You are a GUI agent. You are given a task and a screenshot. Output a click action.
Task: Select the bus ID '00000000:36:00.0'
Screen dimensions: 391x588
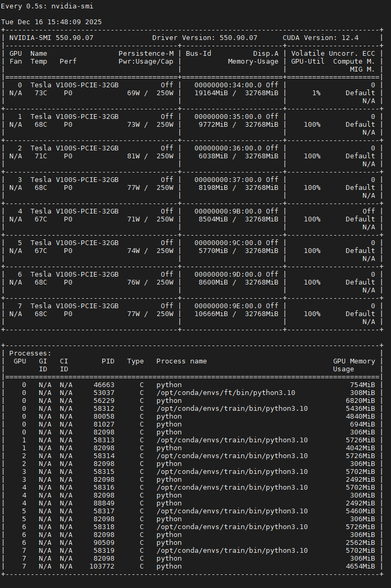[x=228, y=148]
